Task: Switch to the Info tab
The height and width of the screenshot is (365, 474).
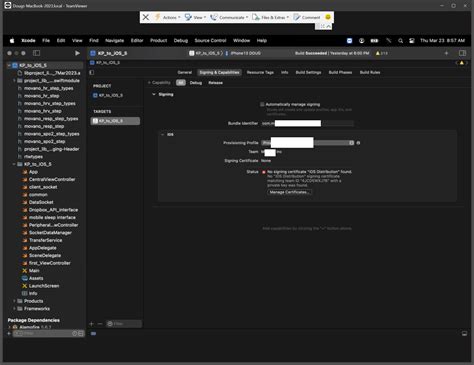Action: coord(285,72)
